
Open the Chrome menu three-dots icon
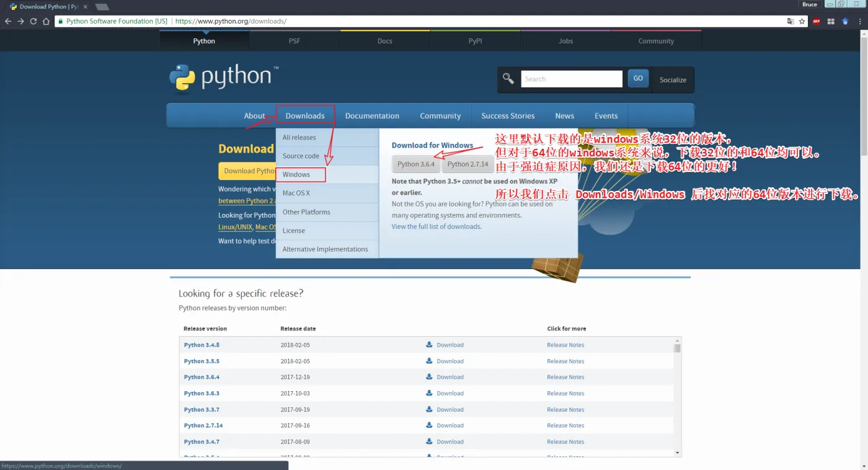pyautogui.click(x=860, y=21)
